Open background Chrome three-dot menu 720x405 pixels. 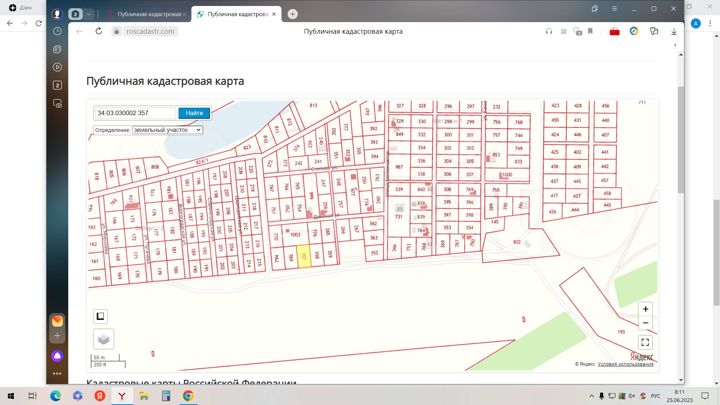click(x=710, y=23)
